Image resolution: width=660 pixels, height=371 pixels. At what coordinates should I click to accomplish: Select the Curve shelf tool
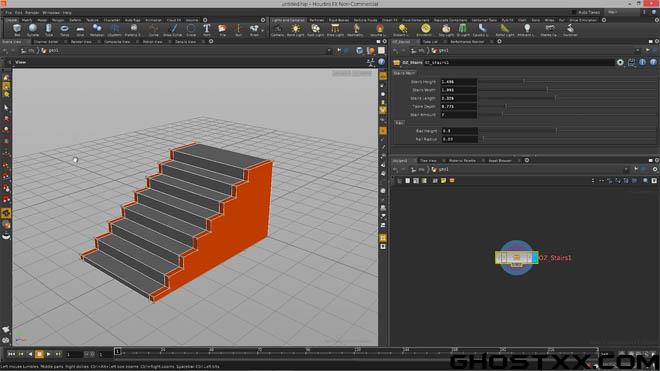(154, 30)
